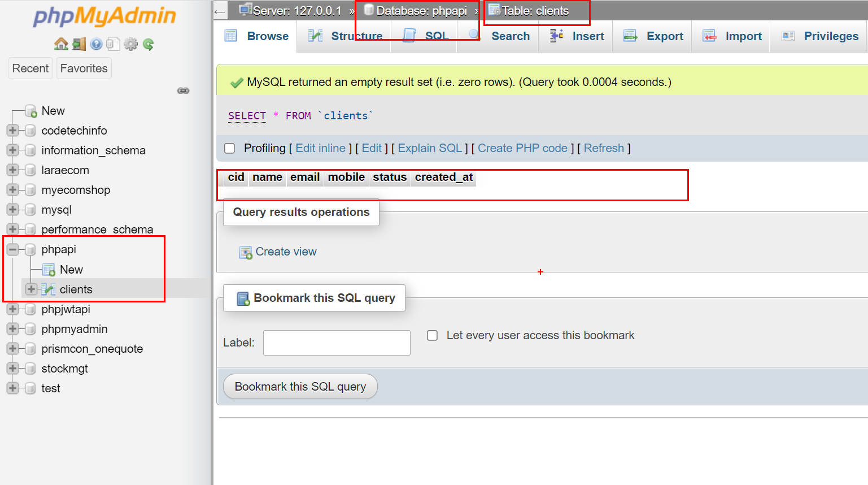
Task: Click the Database: phpapi breadcrumb
Action: point(421,11)
